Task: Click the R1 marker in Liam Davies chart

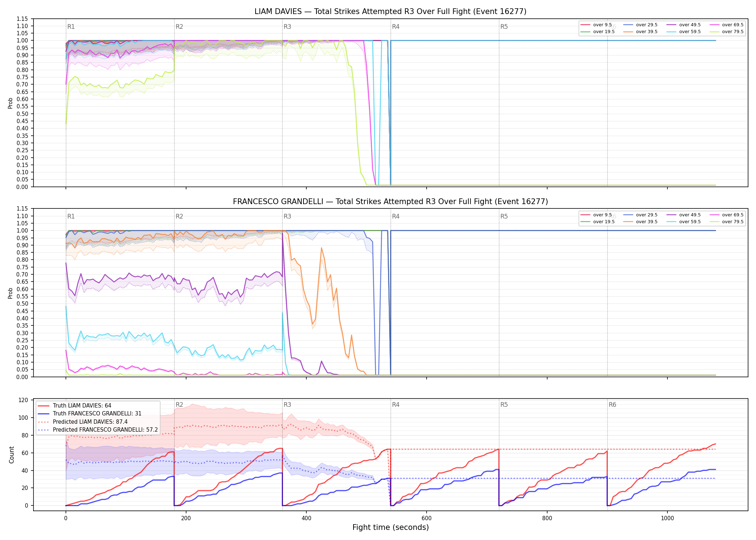Action: 71,27
